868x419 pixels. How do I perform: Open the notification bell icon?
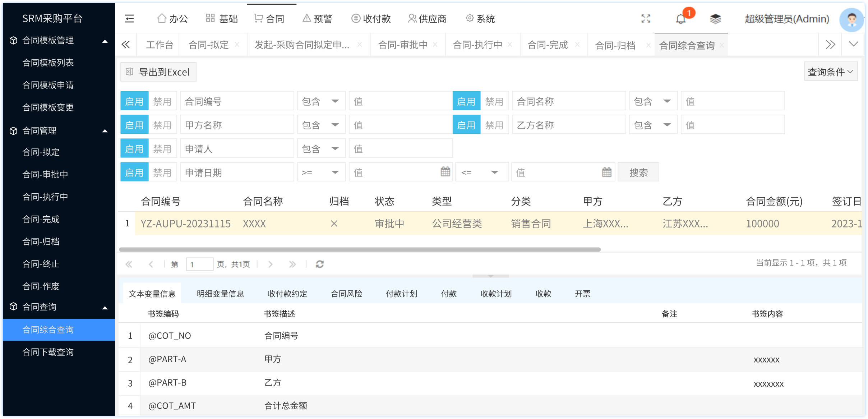pos(680,19)
